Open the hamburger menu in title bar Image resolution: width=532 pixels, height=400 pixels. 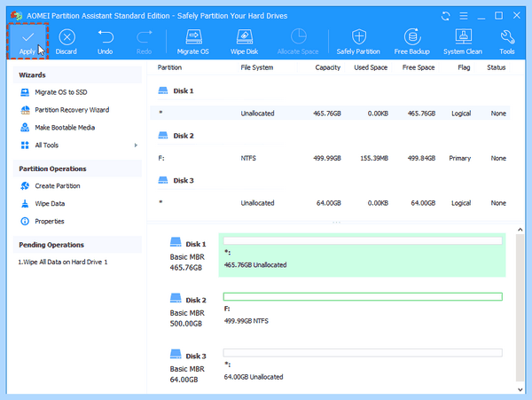click(x=464, y=16)
